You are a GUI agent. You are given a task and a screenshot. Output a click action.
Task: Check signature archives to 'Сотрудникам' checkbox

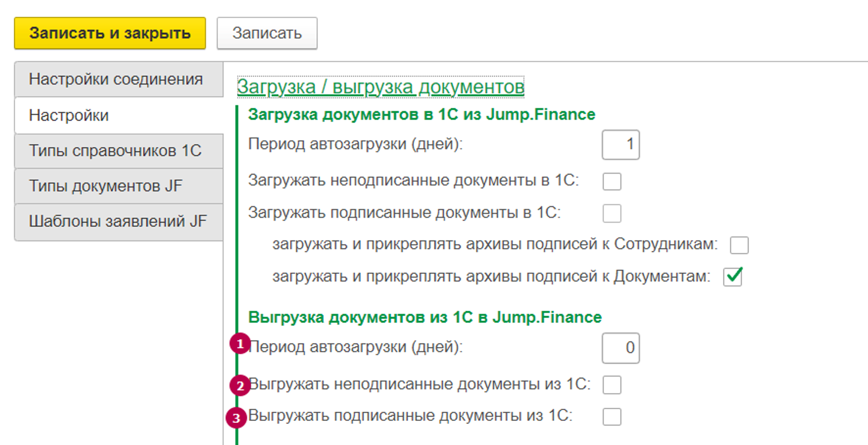pyautogui.click(x=739, y=245)
